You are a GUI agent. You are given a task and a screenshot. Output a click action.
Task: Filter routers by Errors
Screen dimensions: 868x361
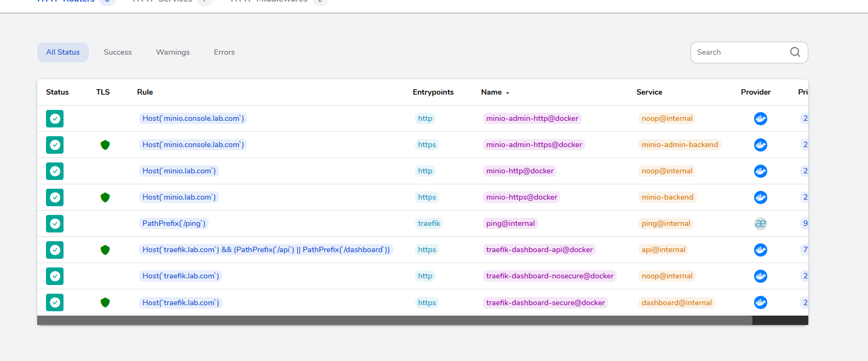224,53
